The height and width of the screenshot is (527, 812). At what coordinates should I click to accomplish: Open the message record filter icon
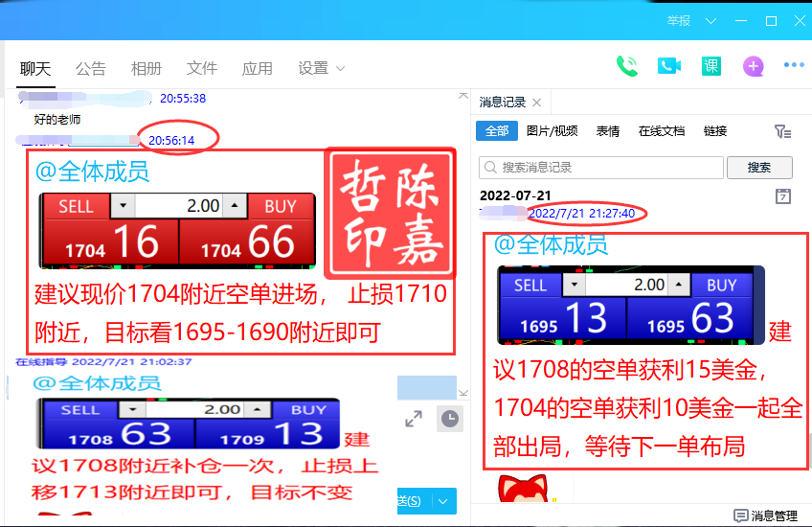pos(782,131)
